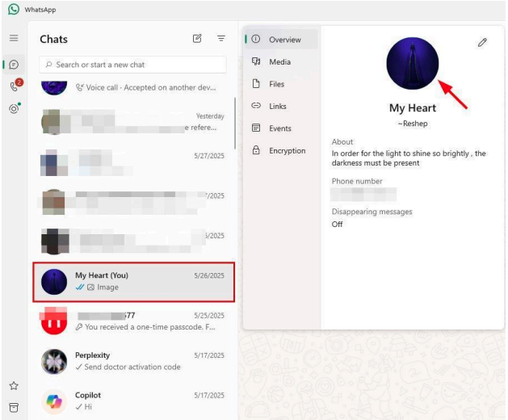
Task: Open the Links tab
Action: pos(278,106)
